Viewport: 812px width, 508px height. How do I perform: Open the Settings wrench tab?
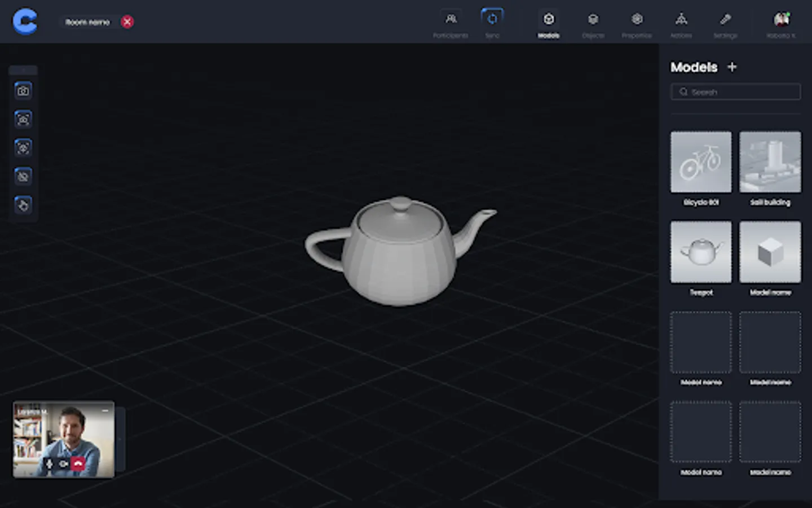(x=725, y=24)
